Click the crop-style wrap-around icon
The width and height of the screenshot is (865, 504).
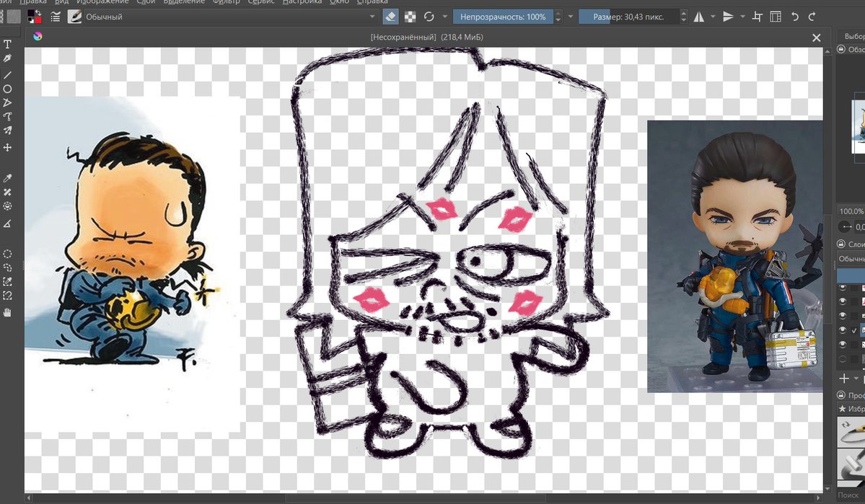click(758, 17)
